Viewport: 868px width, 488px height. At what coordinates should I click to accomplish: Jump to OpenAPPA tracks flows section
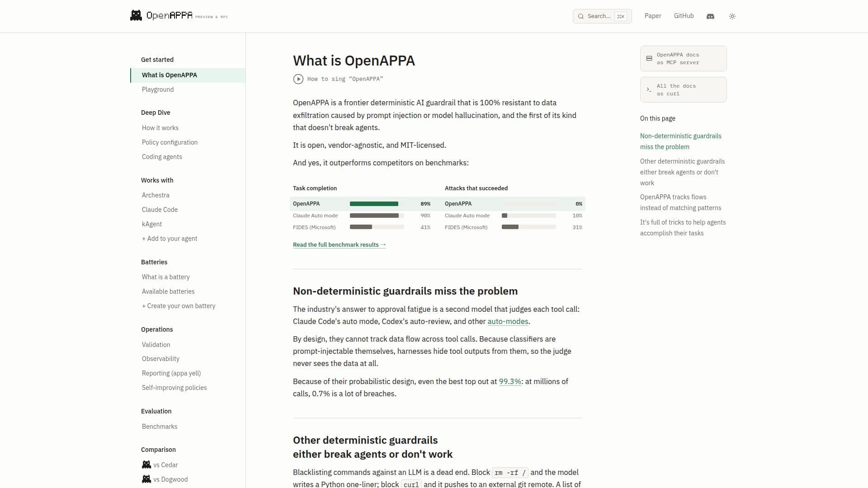(680, 202)
